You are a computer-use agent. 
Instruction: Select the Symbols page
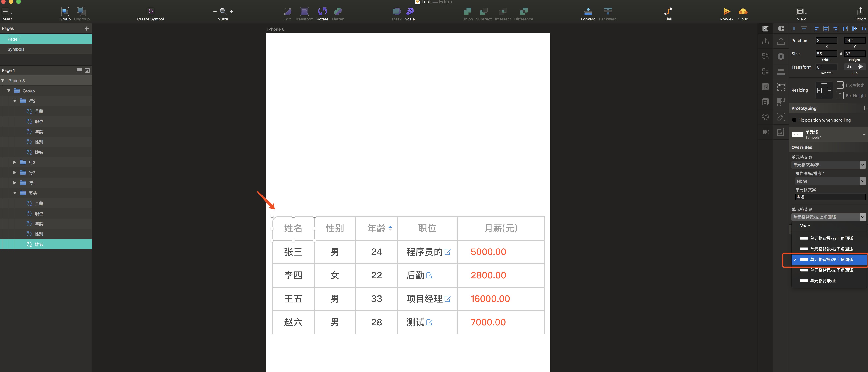click(16, 49)
